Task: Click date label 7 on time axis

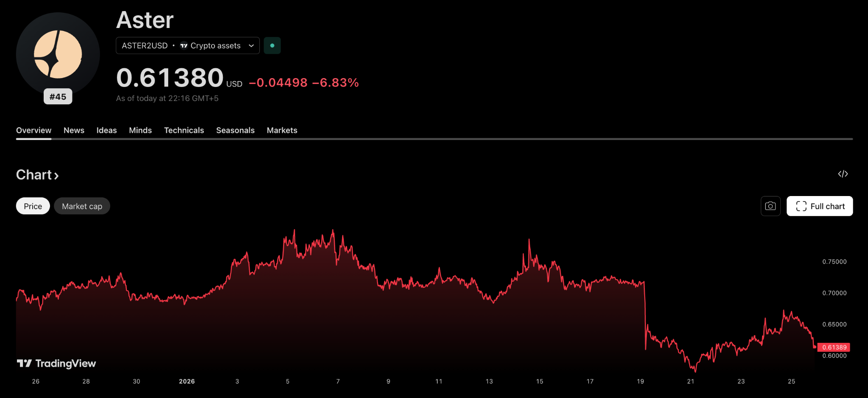Action: [x=338, y=381]
